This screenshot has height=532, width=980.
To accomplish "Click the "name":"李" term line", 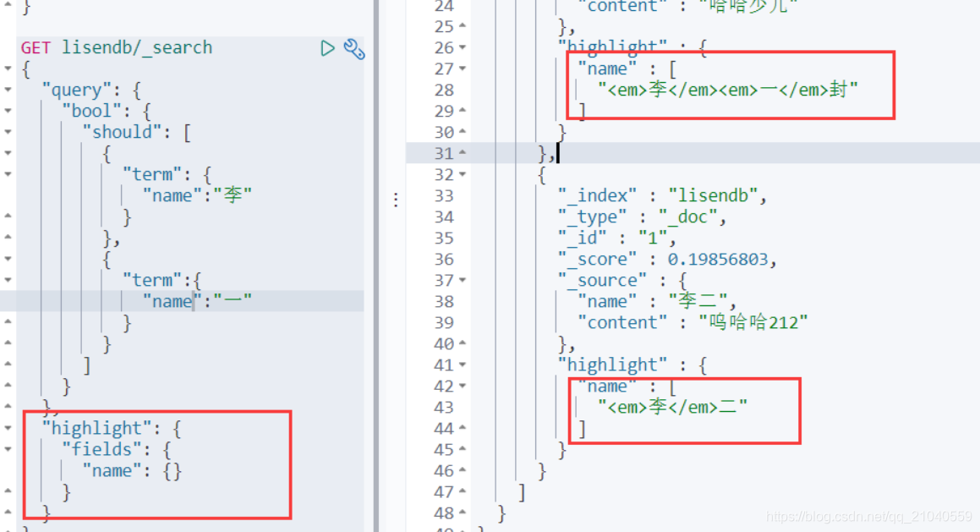I will [197, 195].
